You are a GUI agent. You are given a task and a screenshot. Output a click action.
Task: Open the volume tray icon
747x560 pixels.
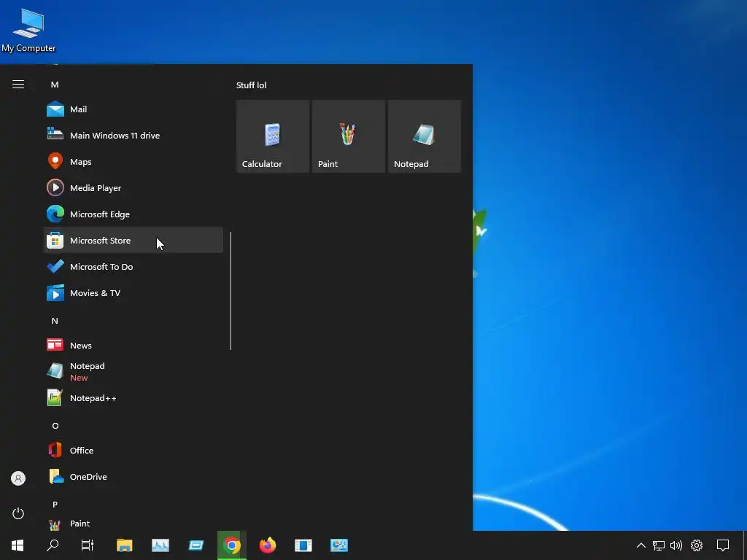[x=676, y=545]
